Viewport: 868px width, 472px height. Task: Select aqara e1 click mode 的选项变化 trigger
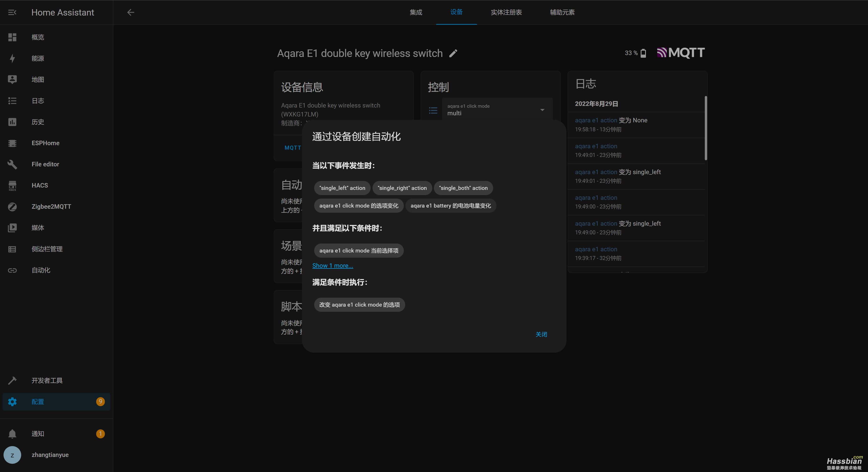[359, 206]
